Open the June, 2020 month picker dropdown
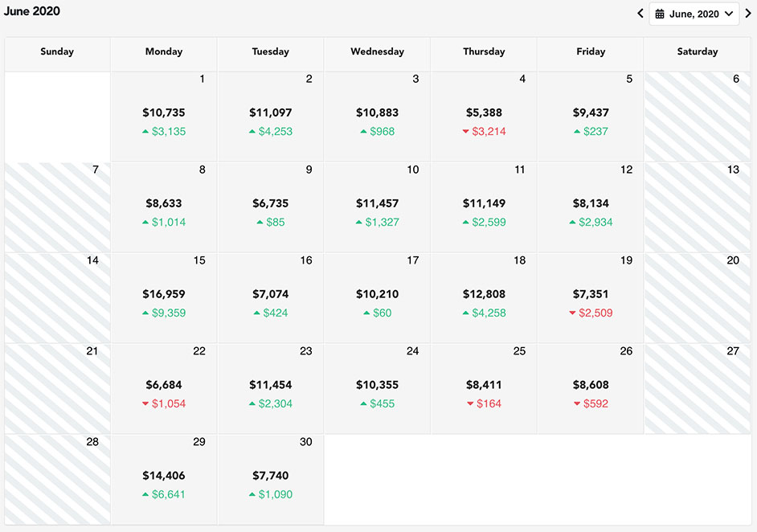The width and height of the screenshot is (757, 532). [694, 14]
